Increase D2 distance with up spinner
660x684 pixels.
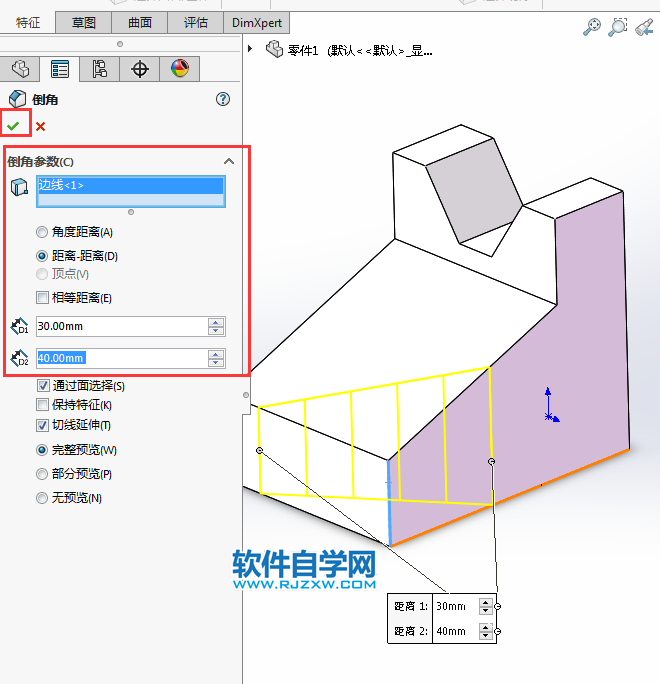[x=216, y=355]
